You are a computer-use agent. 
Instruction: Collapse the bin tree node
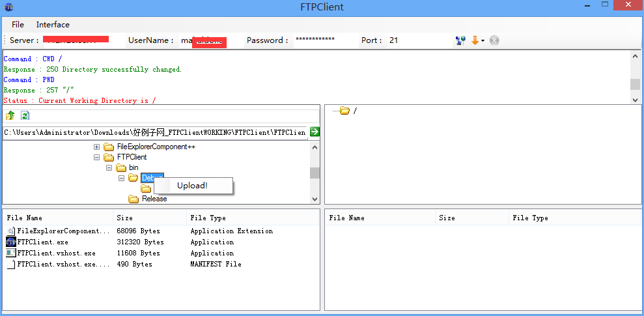(x=109, y=167)
